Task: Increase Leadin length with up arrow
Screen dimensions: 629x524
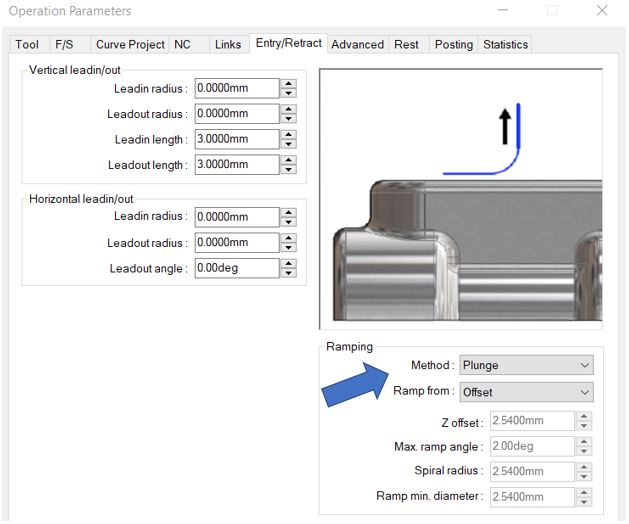Action: coord(288,134)
